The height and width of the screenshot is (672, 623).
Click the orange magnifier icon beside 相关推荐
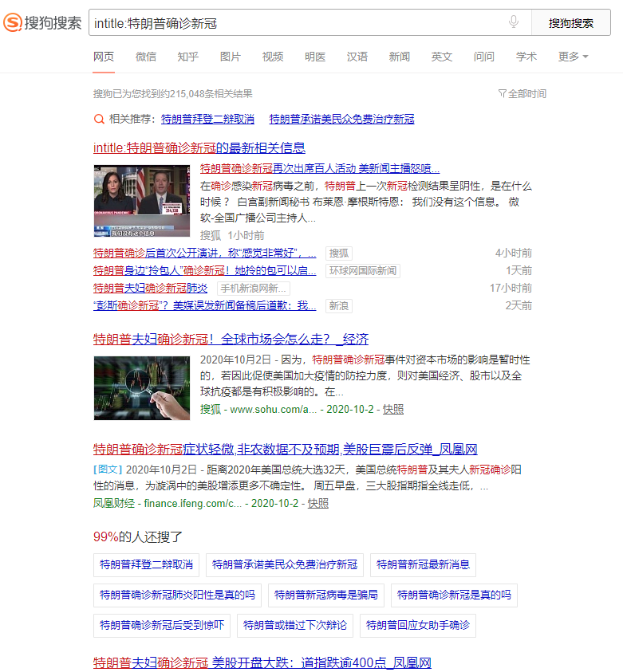click(99, 119)
